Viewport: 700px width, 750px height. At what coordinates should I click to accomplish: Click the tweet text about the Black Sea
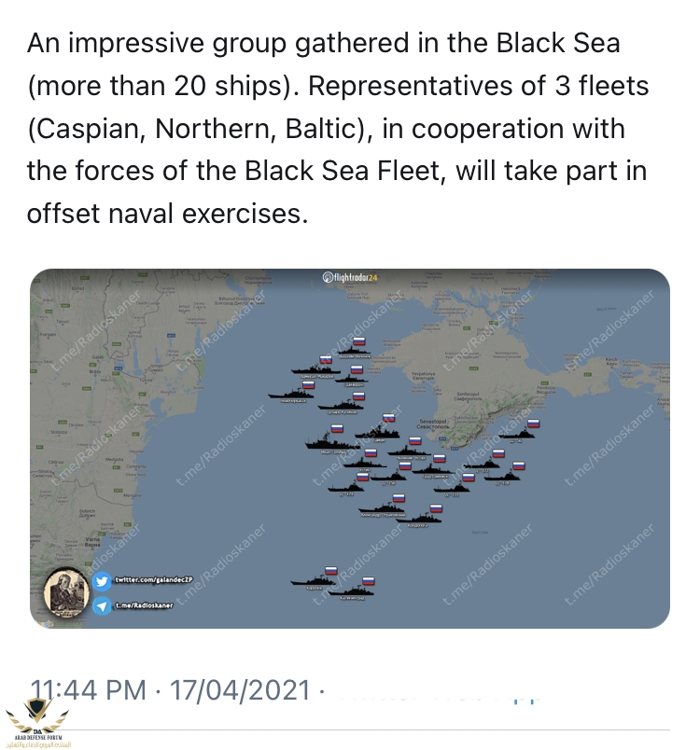coord(336,128)
